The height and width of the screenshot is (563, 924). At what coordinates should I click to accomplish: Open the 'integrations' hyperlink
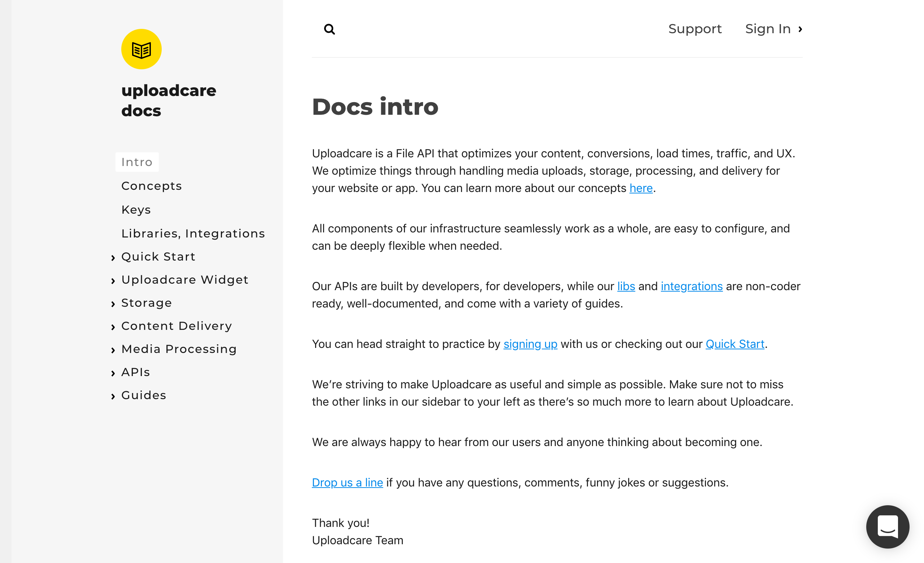click(692, 287)
